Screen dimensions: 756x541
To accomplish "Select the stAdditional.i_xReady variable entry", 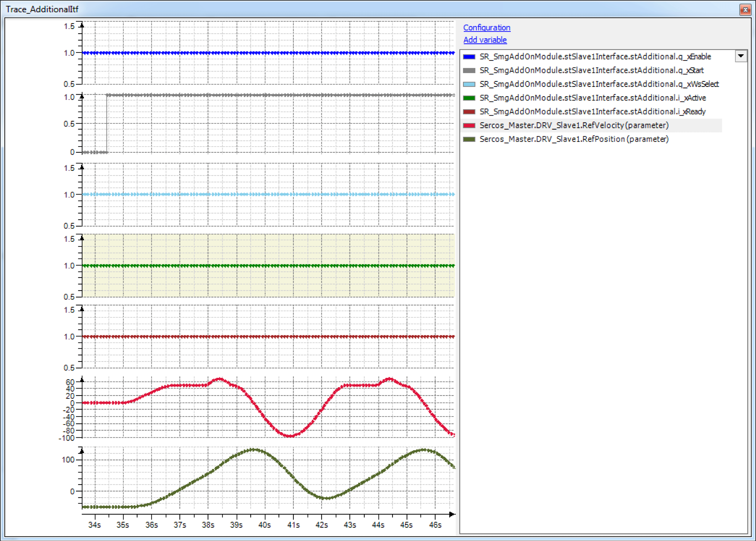I will pos(592,112).
